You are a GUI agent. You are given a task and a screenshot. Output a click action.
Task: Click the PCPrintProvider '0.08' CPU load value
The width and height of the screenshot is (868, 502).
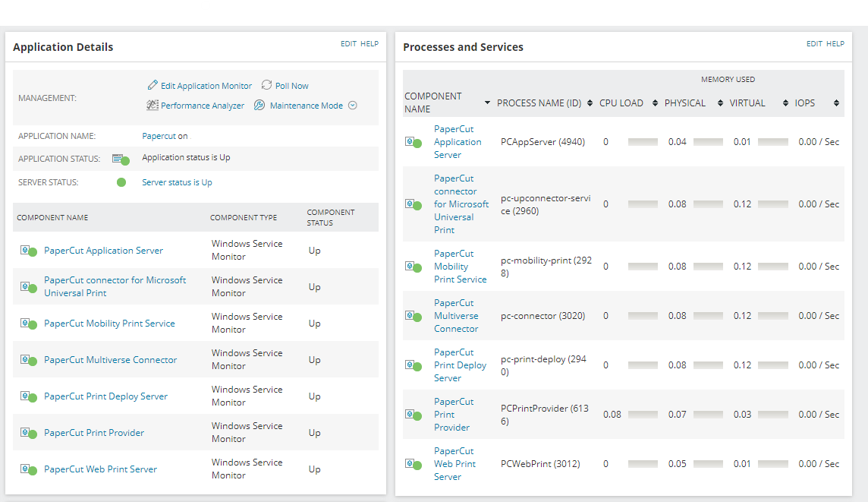pyautogui.click(x=612, y=415)
